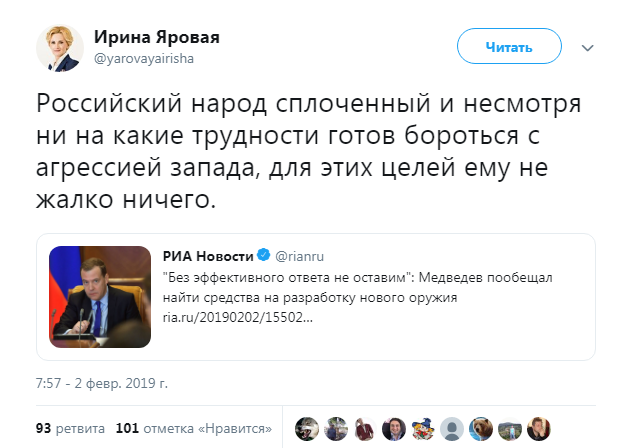Open the tweet options chevron menu
The image size is (635, 448).
point(588,47)
